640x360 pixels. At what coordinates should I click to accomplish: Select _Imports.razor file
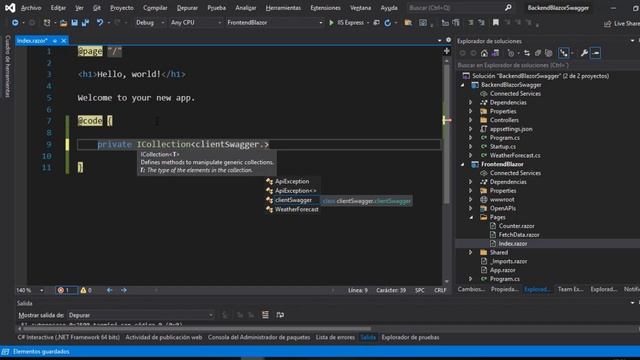coord(509,261)
